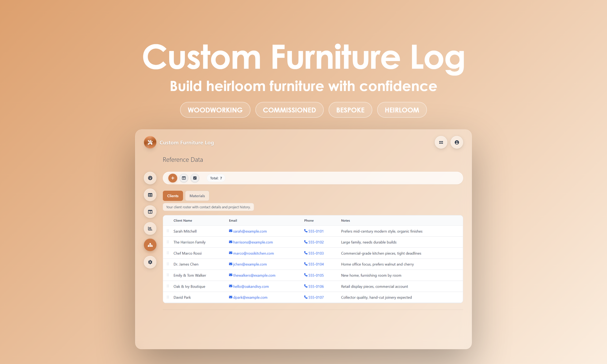This screenshot has height=364, width=607.
Task: Click the Reference Data page heading
Action: tap(183, 160)
